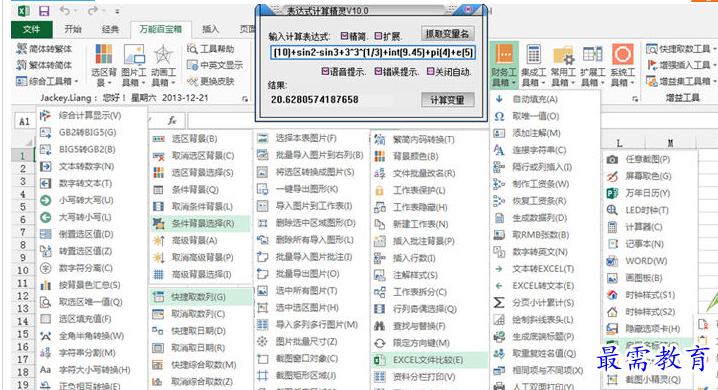Choose 小写转大写(U) green arrow item
718x390 pixels.
point(76,200)
